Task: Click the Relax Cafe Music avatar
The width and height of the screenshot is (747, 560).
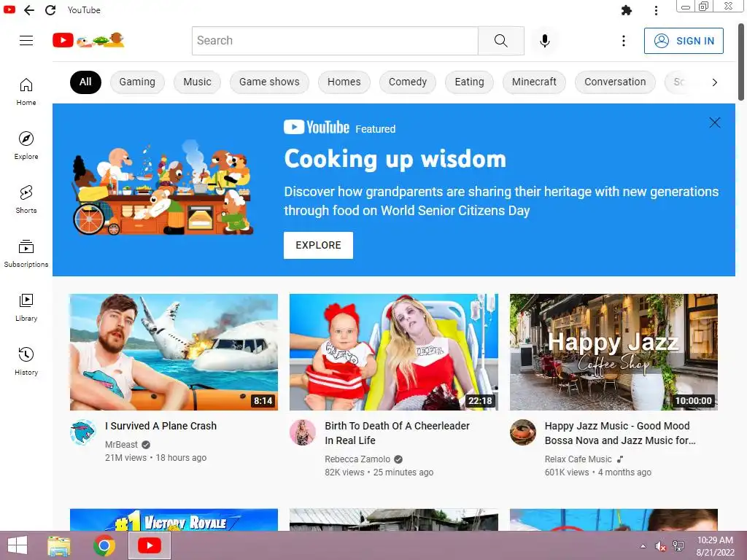Action: coord(522,432)
